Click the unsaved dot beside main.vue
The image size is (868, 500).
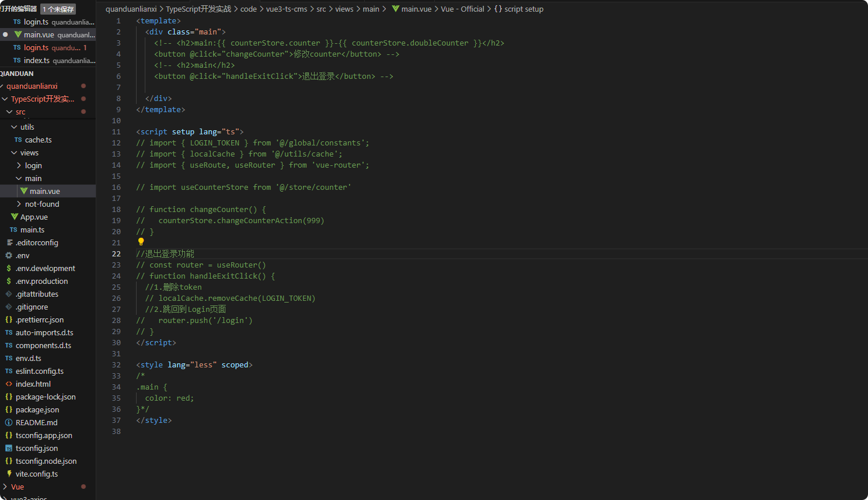[5, 34]
